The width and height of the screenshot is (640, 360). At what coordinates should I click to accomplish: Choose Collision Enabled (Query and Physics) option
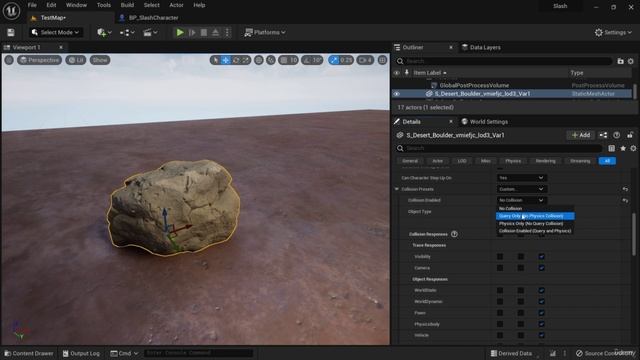click(535, 231)
